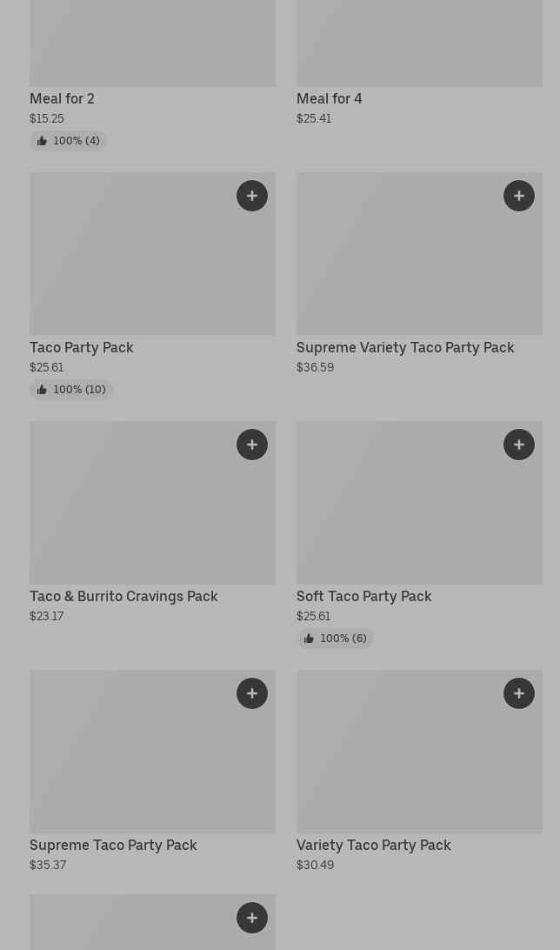
Task: Add Supreme Variety Taco Party Pack
Action: [519, 196]
